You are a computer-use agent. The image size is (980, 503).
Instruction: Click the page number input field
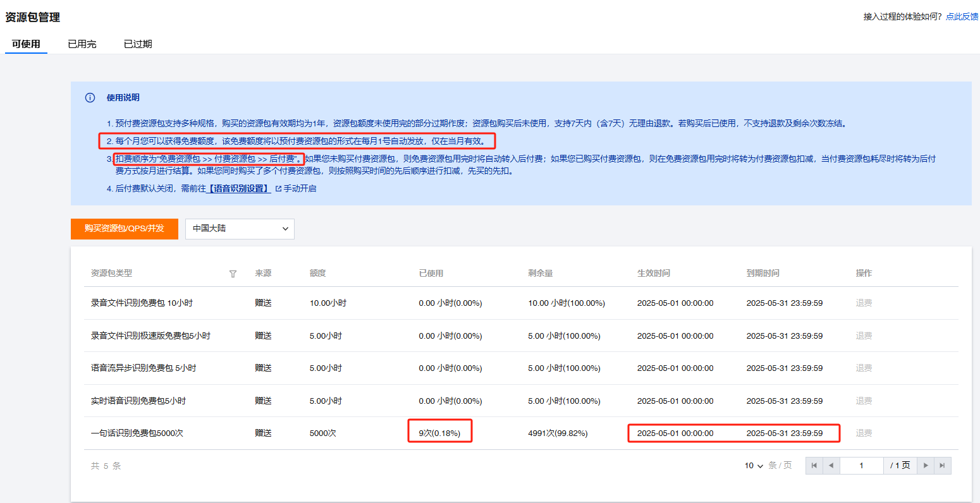pos(861,466)
